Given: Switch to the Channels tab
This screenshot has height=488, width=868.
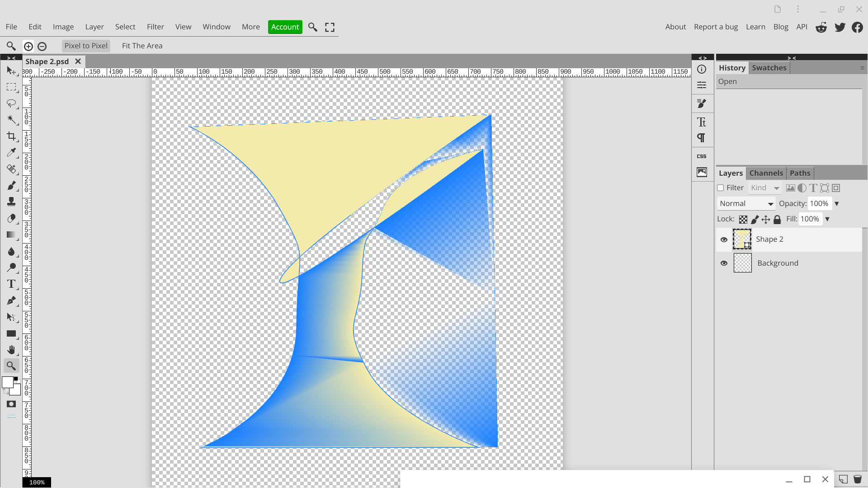Looking at the screenshot, I should (766, 173).
